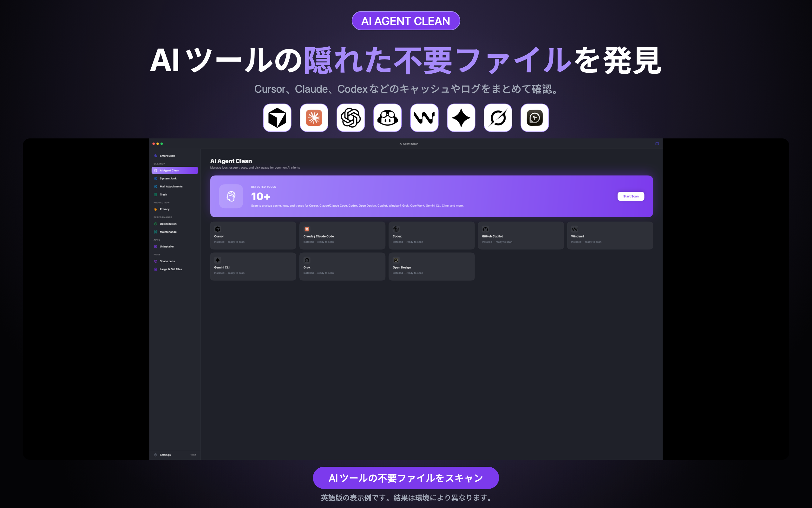This screenshot has height=508, width=812.
Task: Click the large orange Claude icon tile
Action: [314, 118]
